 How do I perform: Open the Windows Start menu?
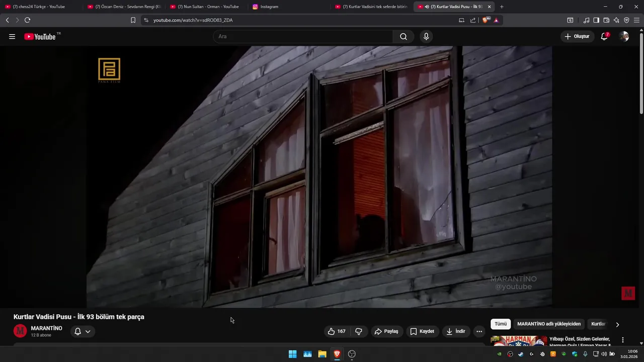(x=292, y=354)
